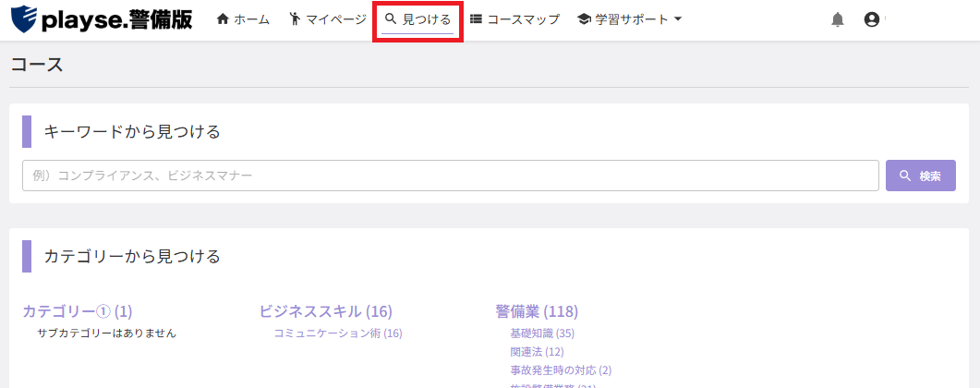Open 事故発生時の対応 (2) subcategory
The height and width of the screenshot is (388, 980).
click(561, 370)
